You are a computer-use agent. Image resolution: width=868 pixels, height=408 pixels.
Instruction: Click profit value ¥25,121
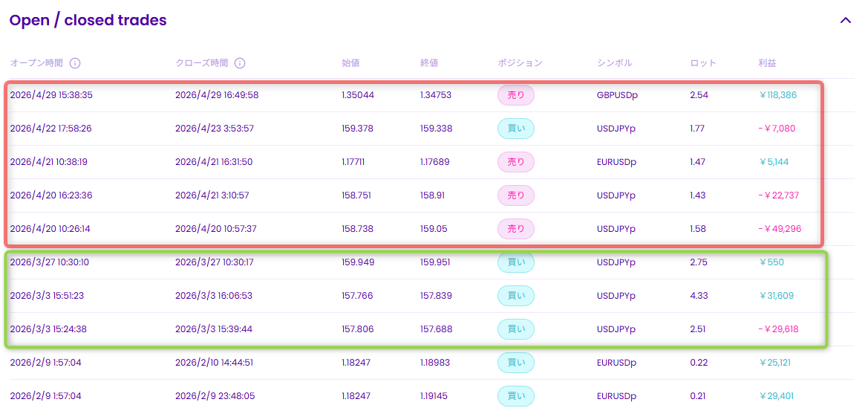(776, 363)
